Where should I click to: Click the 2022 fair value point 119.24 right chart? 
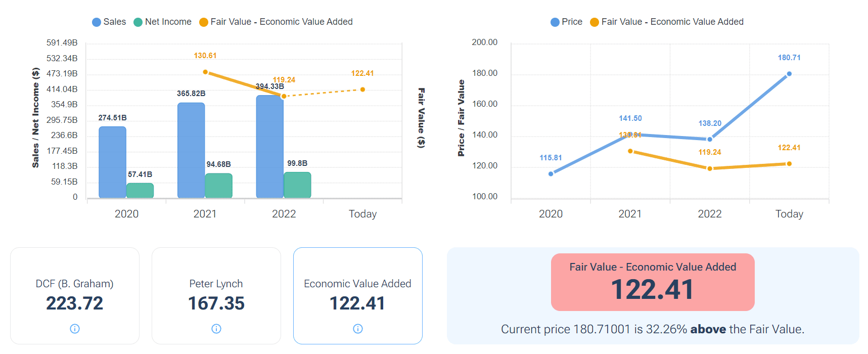pos(710,168)
